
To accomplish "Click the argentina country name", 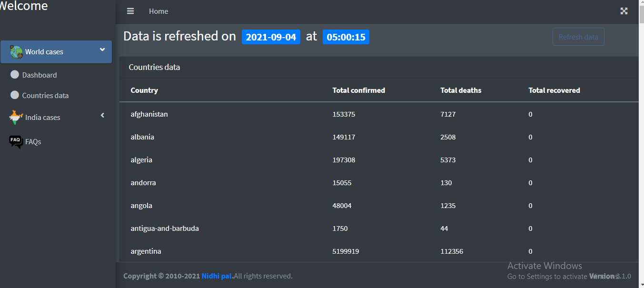I will [146, 251].
